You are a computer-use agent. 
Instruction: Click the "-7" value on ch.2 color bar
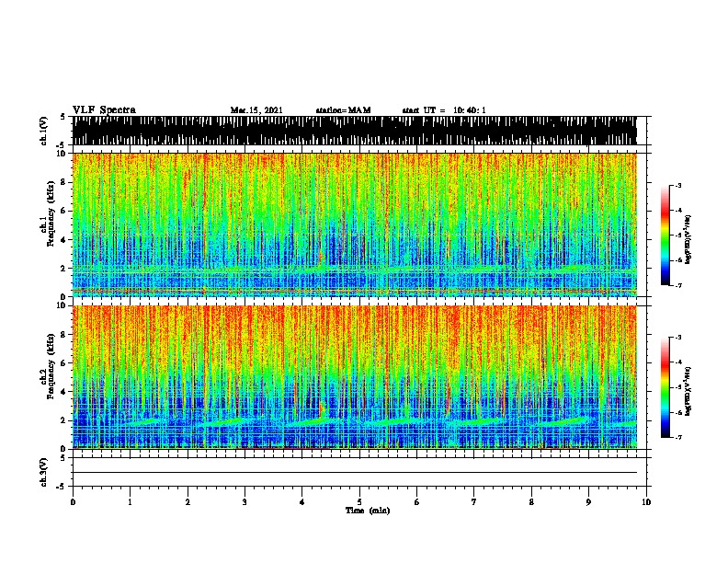tap(677, 437)
